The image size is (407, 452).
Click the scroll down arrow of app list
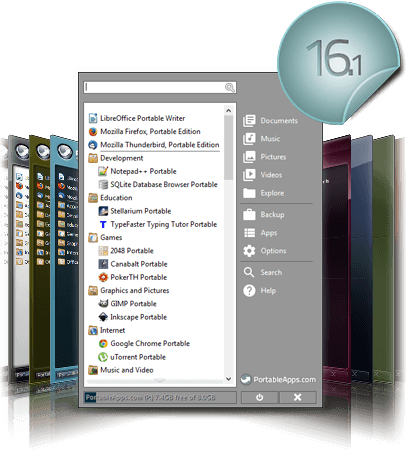pos(228,379)
